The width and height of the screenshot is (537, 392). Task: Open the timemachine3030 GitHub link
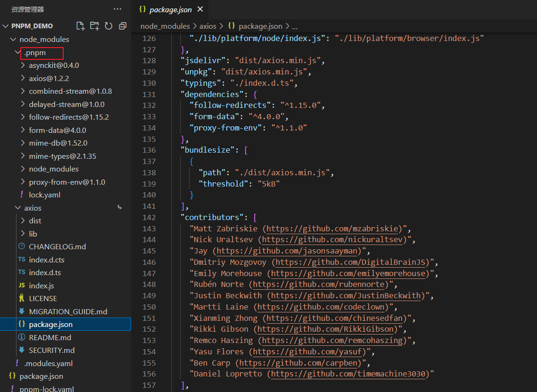click(x=348, y=374)
